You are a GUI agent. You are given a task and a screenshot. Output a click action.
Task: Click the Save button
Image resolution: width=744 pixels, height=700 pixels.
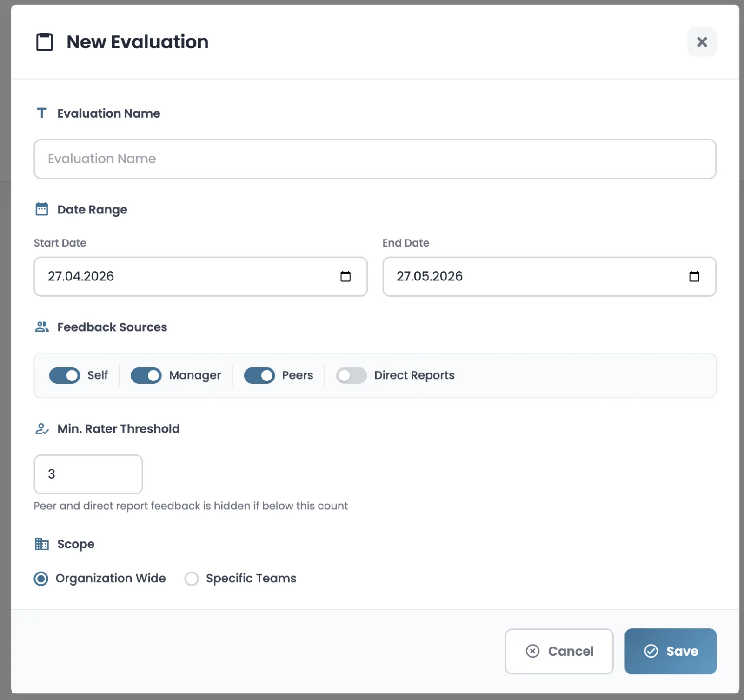tap(670, 651)
